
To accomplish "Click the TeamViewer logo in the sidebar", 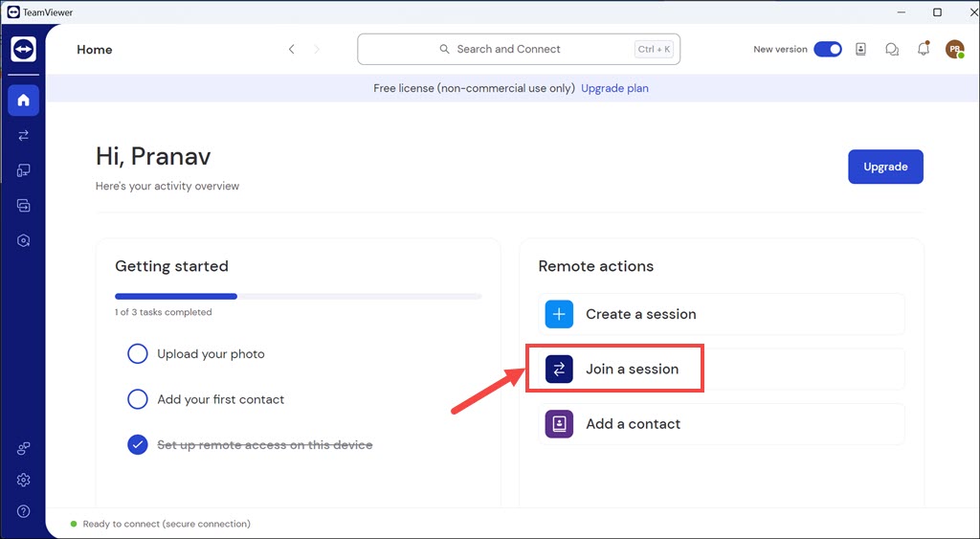I will [x=23, y=50].
